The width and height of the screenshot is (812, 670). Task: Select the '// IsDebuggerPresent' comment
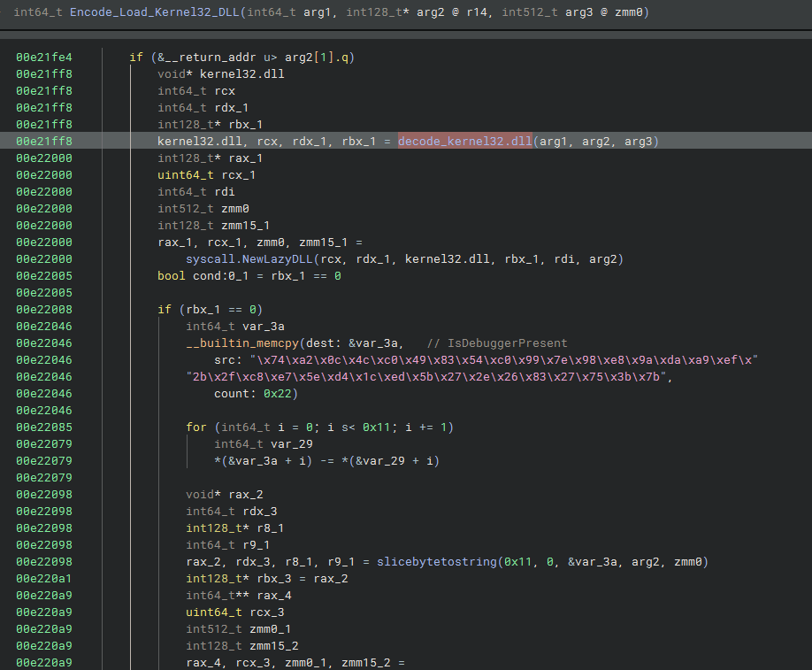[497, 343]
